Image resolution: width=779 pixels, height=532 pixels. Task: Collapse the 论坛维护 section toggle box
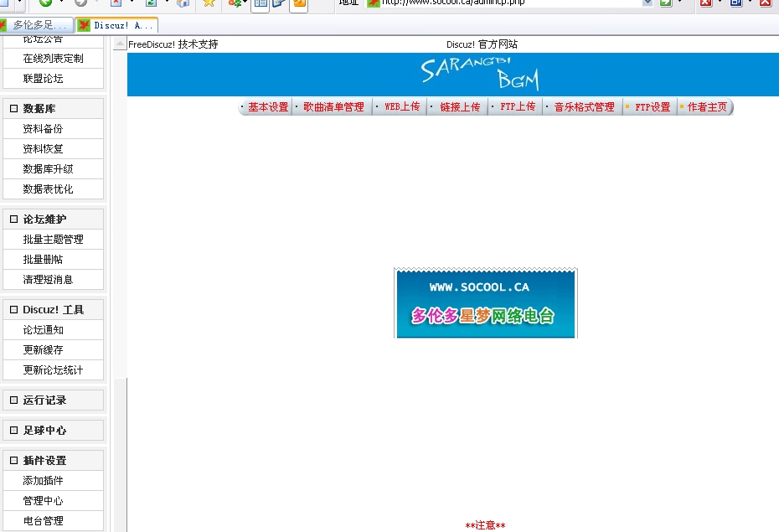[14, 219]
